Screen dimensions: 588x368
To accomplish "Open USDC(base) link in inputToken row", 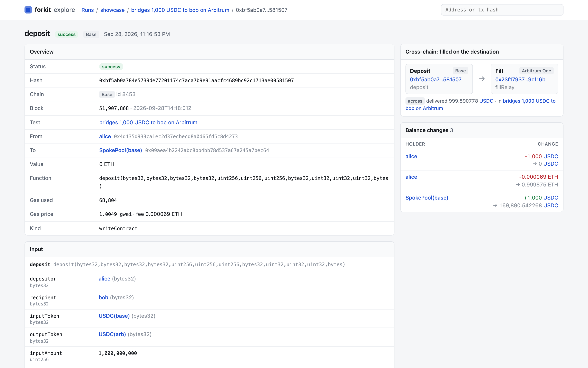I will (x=114, y=316).
